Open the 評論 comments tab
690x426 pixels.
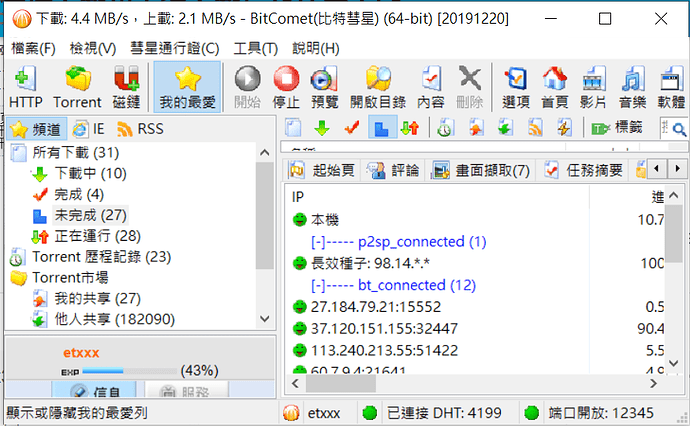[x=393, y=170]
